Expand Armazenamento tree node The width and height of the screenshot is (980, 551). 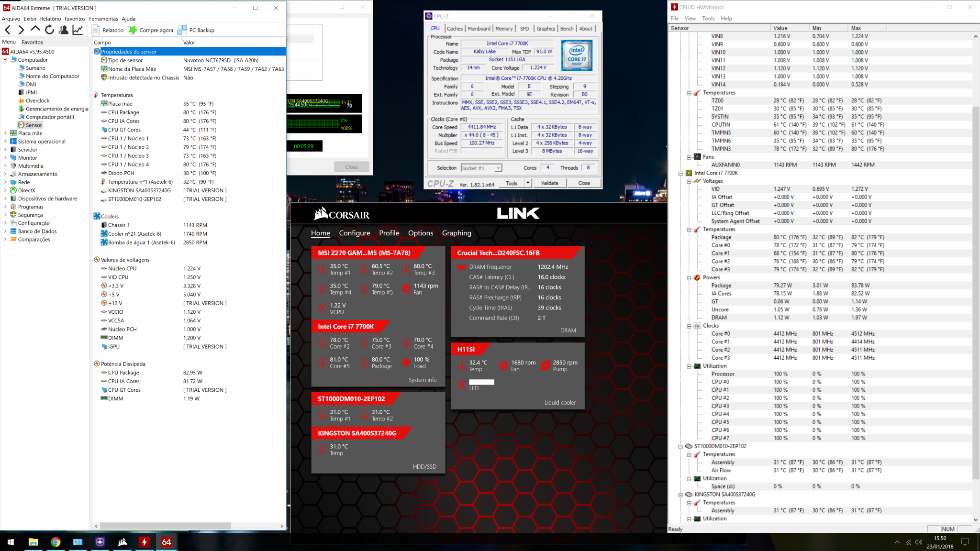coord(5,174)
